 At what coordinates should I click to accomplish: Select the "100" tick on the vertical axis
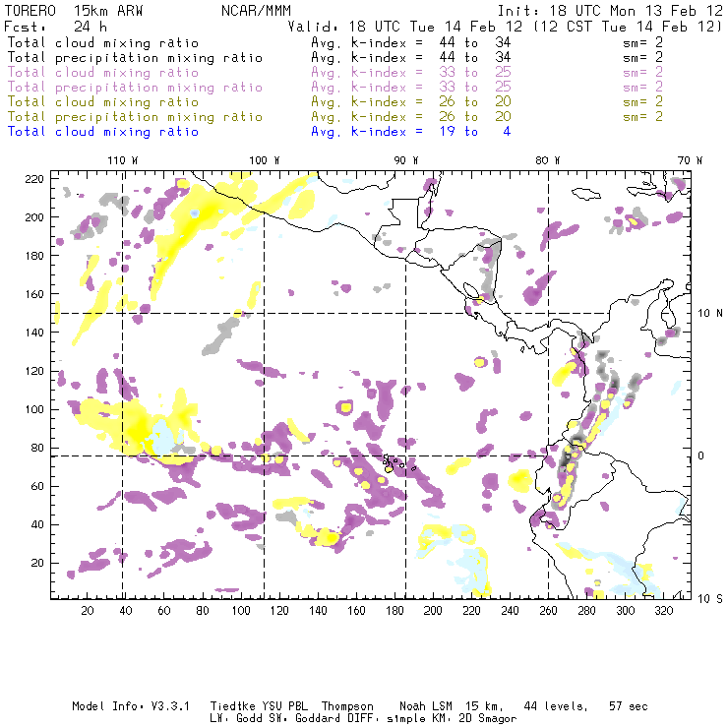[x=34, y=409]
